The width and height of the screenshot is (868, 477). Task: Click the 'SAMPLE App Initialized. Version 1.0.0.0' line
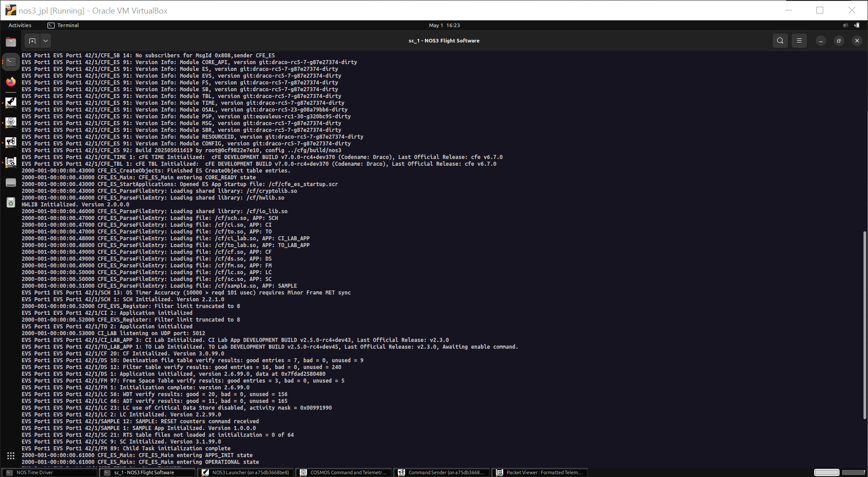pyautogui.click(x=139, y=428)
